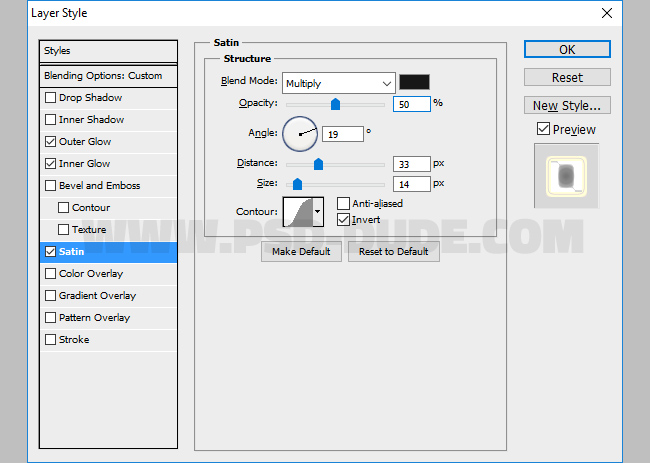Uncheck the Outer Glow effect
This screenshot has width=650, height=463.
click(x=51, y=142)
